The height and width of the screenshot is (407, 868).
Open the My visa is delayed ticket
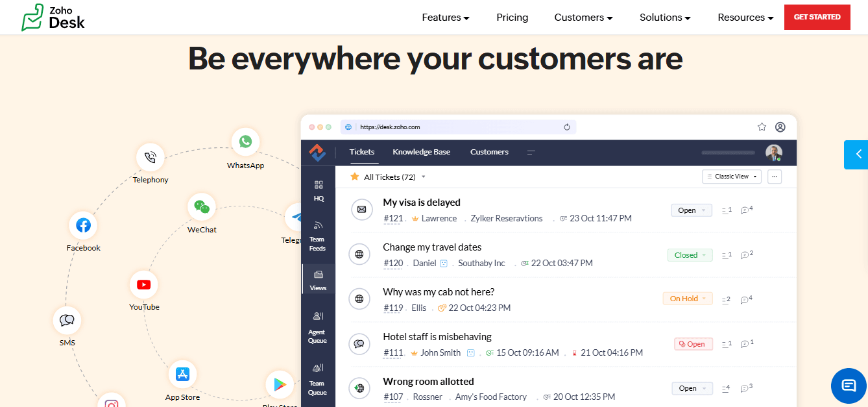coord(422,203)
